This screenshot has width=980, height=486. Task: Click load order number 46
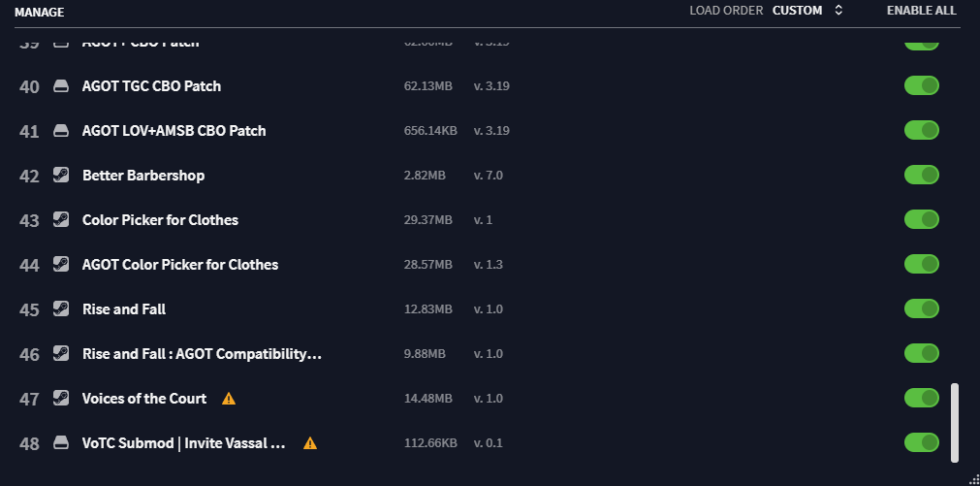[29, 355]
